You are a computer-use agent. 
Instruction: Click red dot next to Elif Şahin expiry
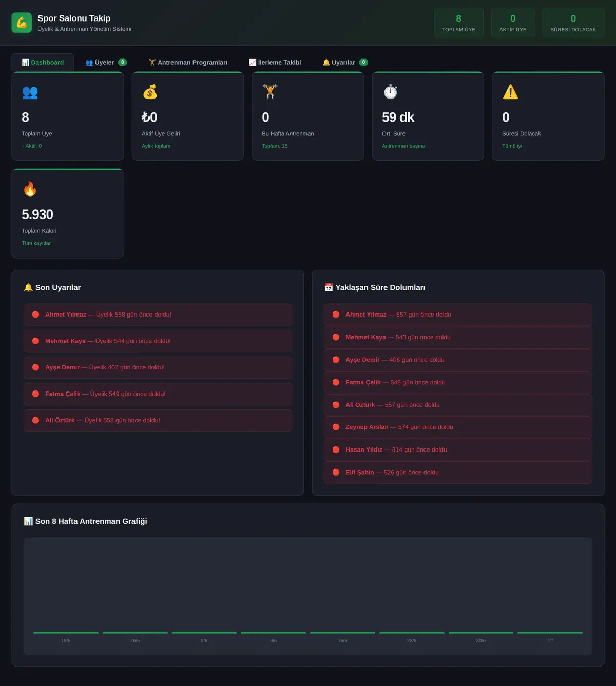coord(336,472)
